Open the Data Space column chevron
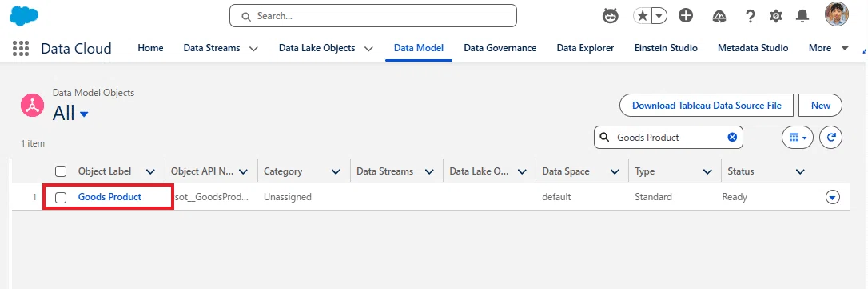 pyautogui.click(x=615, y=171)
